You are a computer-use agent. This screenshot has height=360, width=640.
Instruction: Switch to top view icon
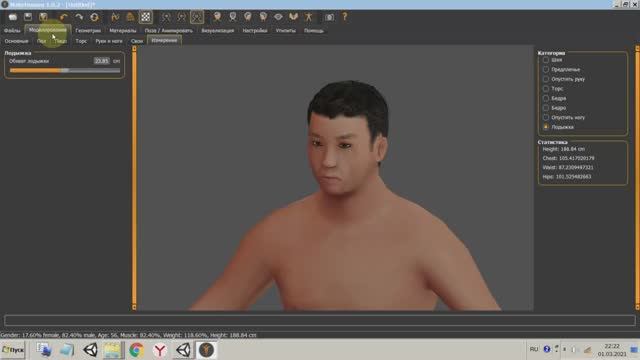point(278,17)
